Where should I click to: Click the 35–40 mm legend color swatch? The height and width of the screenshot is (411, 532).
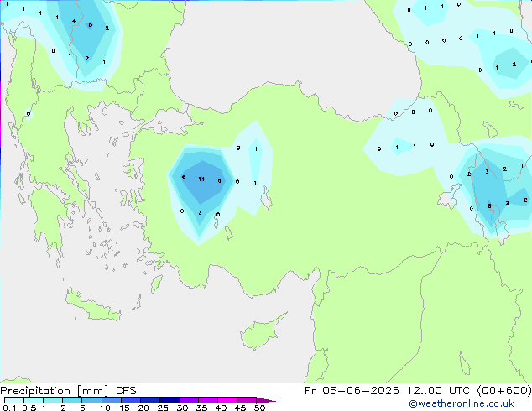point(208,400)
